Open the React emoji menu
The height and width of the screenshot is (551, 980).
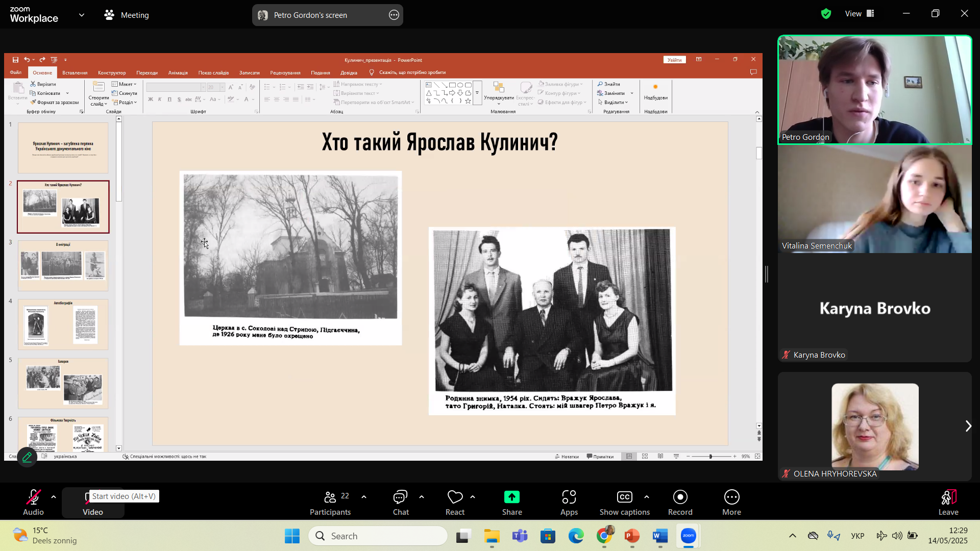(454, 503)
